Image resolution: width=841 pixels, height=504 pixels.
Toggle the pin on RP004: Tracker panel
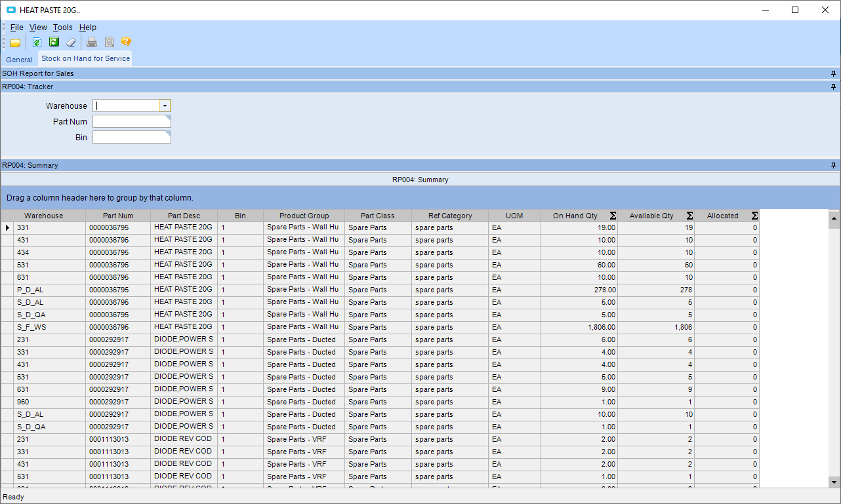click(833, 87)
